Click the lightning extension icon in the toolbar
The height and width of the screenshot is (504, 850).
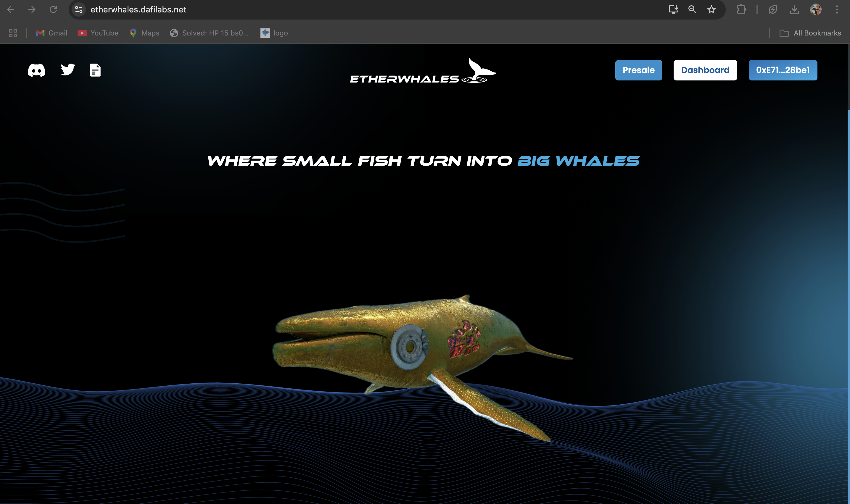773,9
